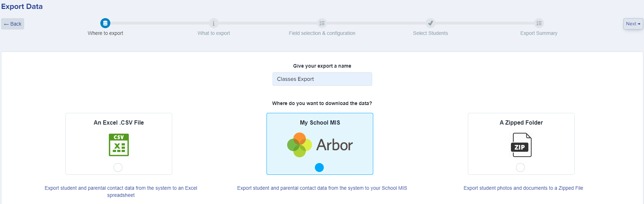This screenshot has height=204, width=644.
Task: Click the What to export info step icon
Action: tap(213, 23)
